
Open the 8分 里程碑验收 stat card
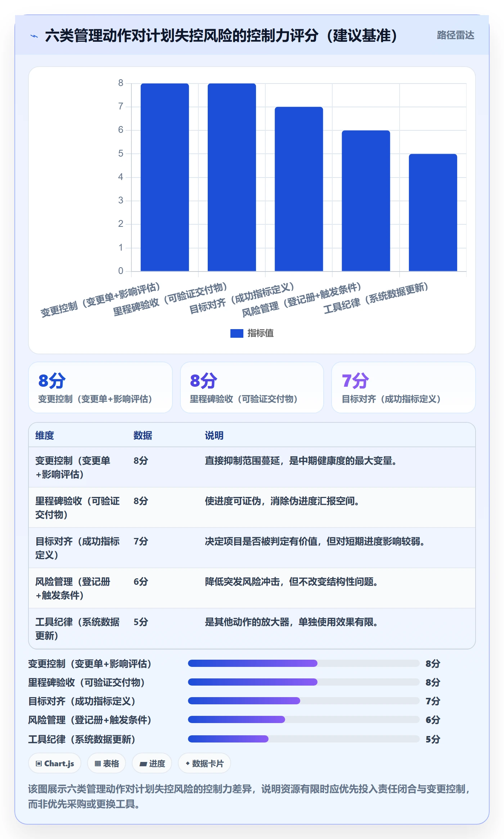[252, 387]
